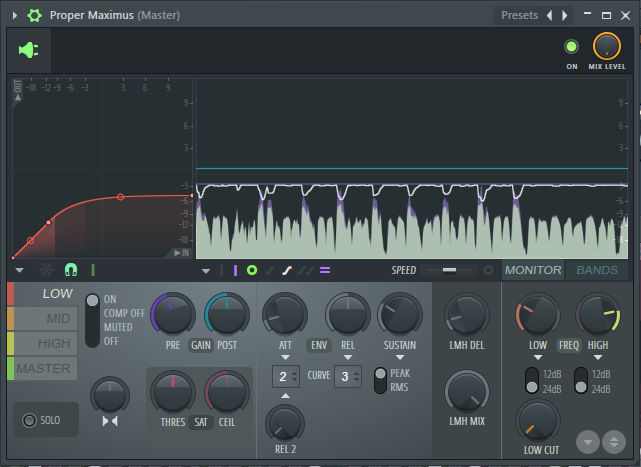
Task: Click the green plug icon
Action: click(x=29, y=50)
